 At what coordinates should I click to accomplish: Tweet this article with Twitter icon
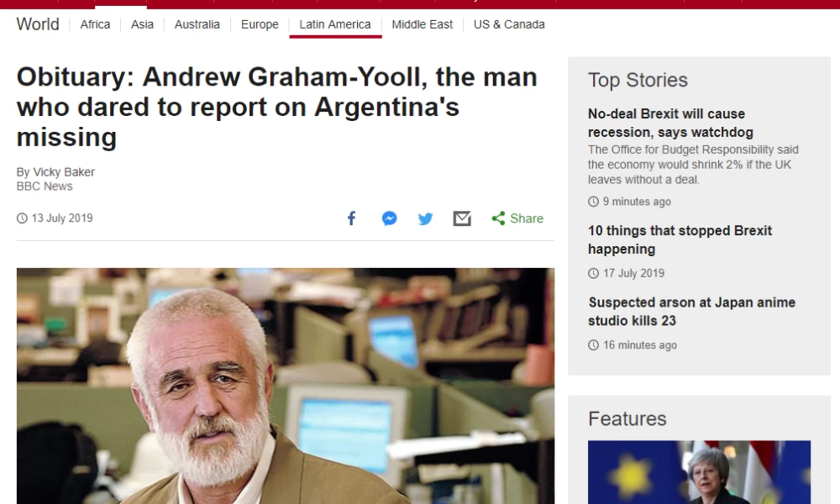coord(425,219)
